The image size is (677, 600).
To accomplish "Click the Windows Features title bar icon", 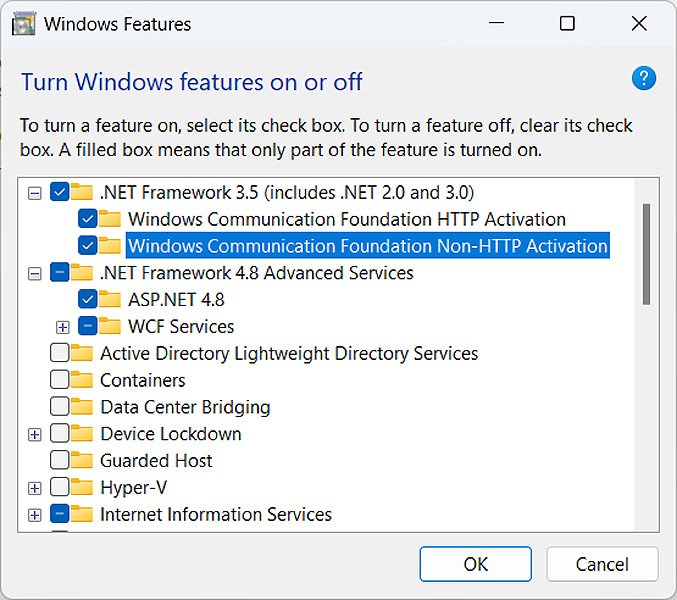I will (23, 23).
